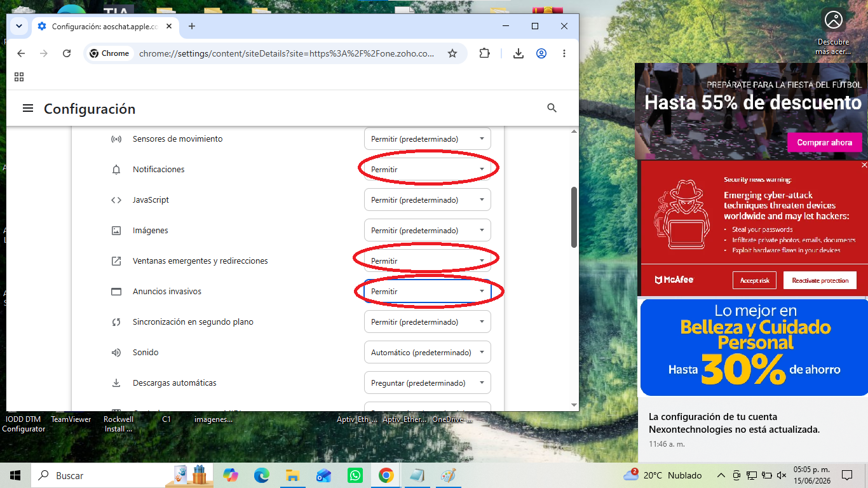The image size is (868, 488).
Task: Click the muted volume tray icon
Action: (x=782, y=475)
